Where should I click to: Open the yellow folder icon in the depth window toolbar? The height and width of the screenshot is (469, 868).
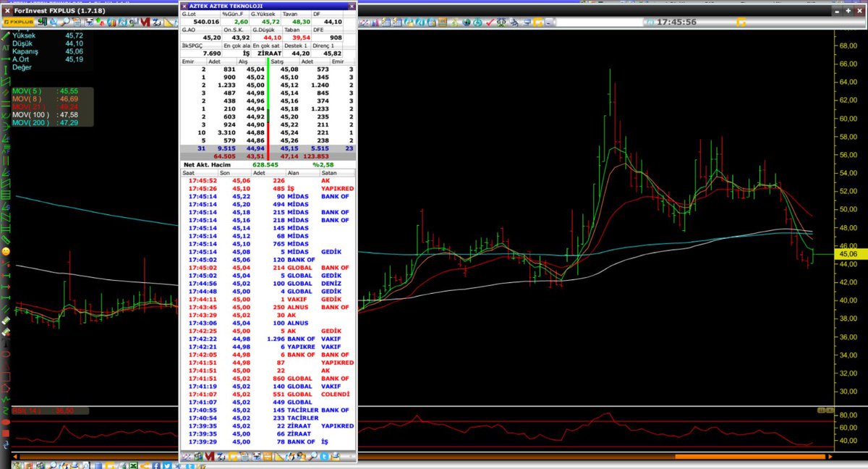point(231,457)
